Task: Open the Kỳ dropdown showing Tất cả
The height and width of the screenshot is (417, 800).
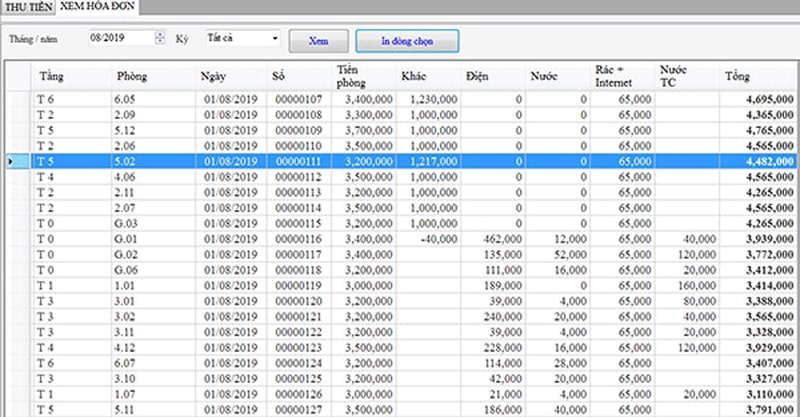Action: [243, 38]
